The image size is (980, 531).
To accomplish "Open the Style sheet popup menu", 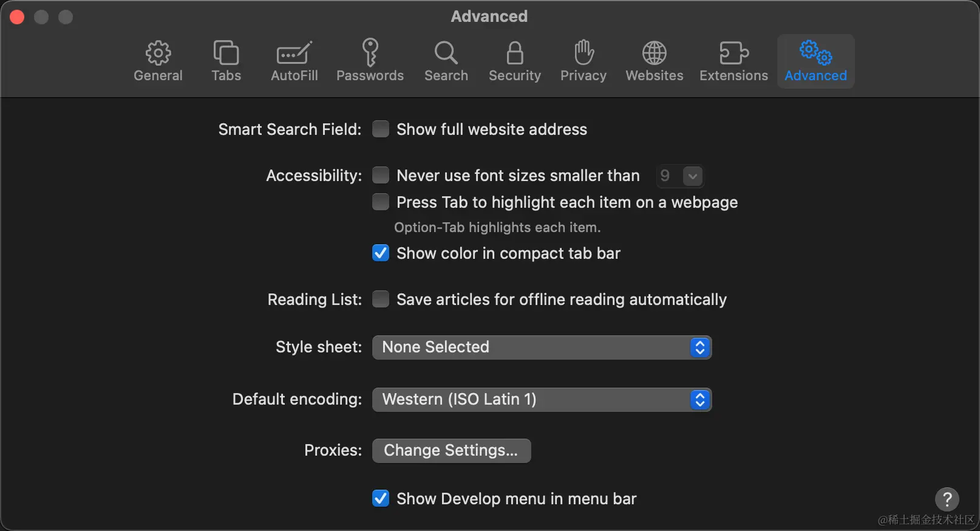I will point(542,348).
